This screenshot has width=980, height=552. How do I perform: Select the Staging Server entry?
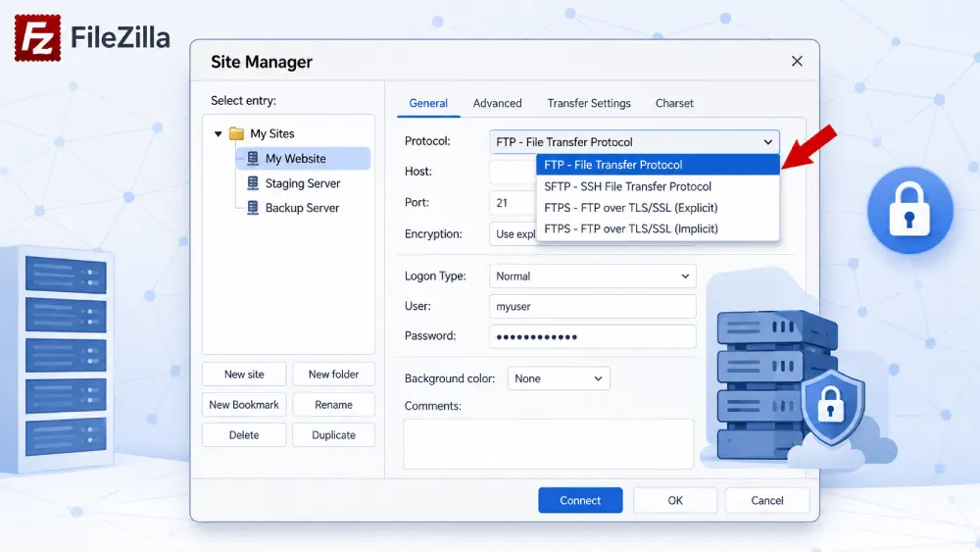[x=303, y=183]
